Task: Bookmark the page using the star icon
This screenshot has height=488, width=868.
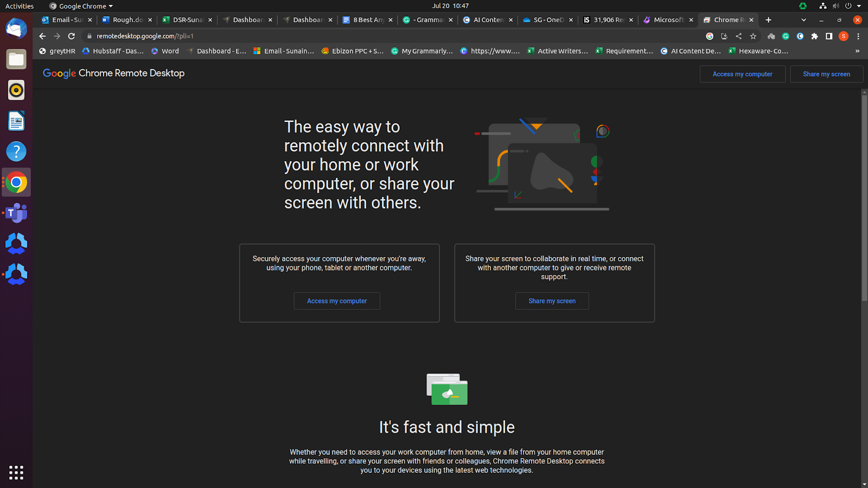Action: click(753, 36)
